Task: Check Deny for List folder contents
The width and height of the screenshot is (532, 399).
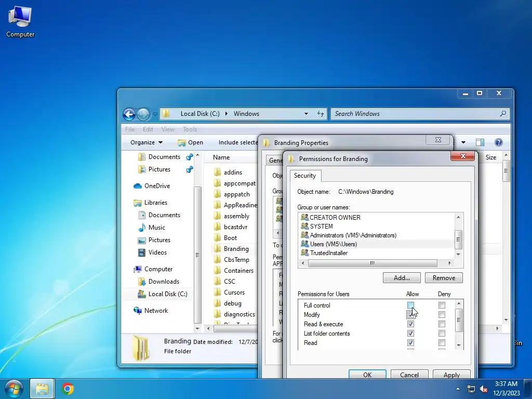Action: tap(442, 334)
